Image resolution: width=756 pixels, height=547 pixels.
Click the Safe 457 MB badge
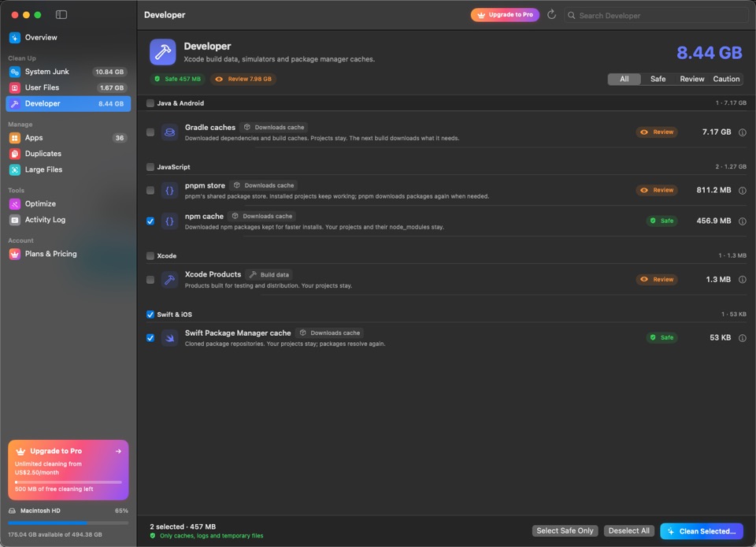[177, 79]
